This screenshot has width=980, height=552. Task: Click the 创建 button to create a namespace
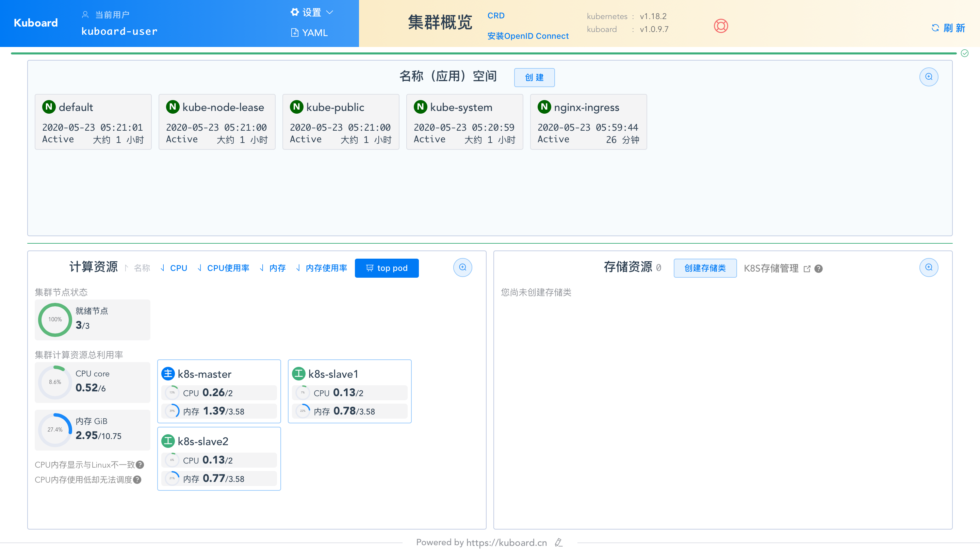(x=535, y=77)
